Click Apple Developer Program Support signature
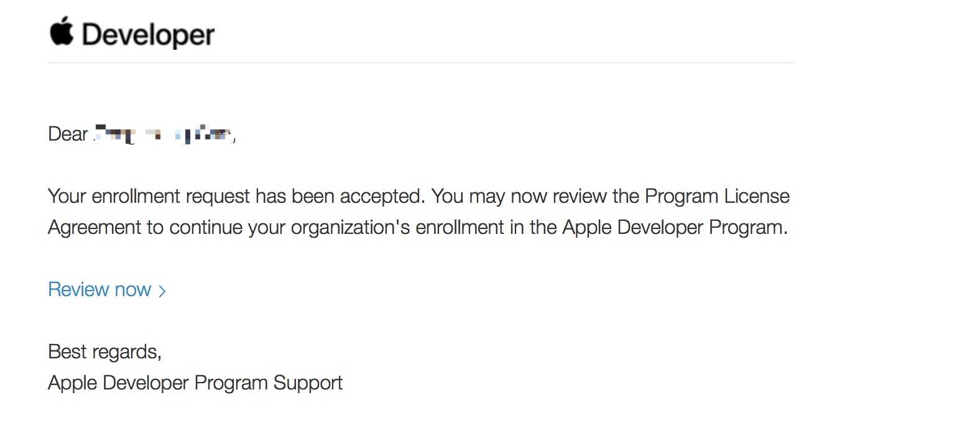 coord(195,383)
